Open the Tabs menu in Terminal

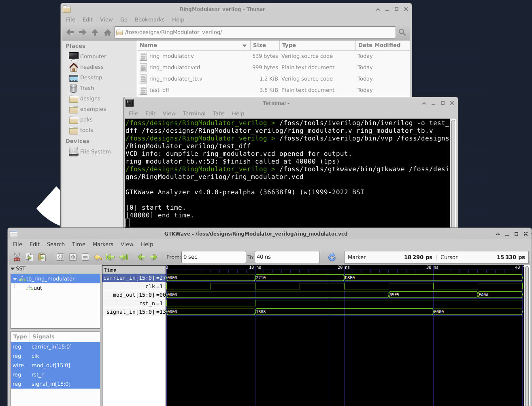219,113
